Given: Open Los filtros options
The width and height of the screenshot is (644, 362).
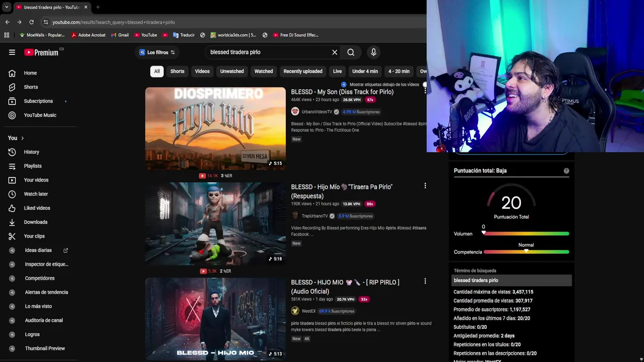Looking at the screenshot, I should pyautogui.click(x=156, y=52).
